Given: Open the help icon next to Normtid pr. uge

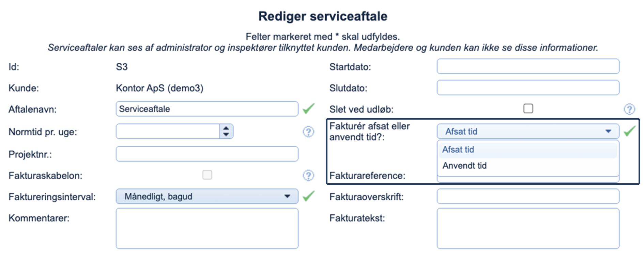Looking at the screenshot, I should tap(308, 132).
